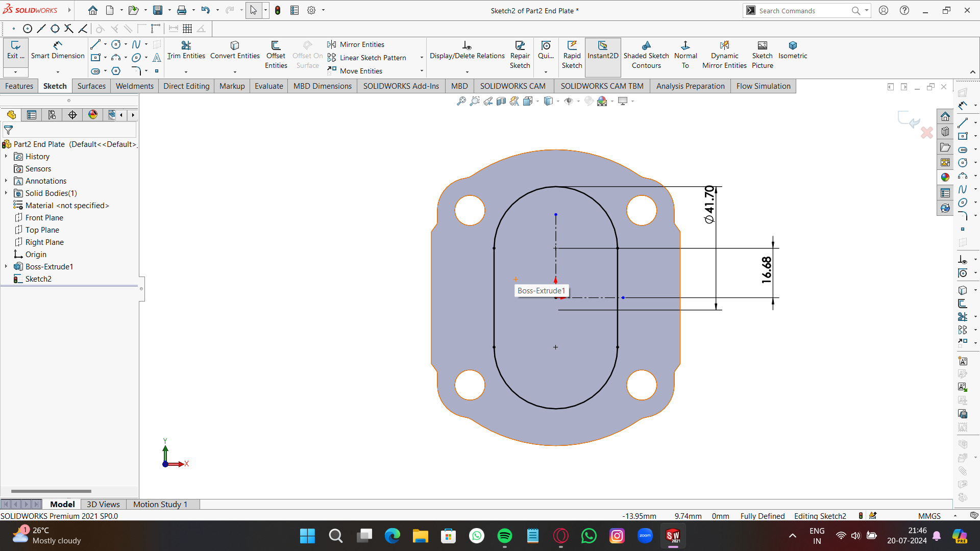The height and width of the screenshot is (551, 980).
Task: Click the Previous View icon
Action: click(x=488, y=101)
